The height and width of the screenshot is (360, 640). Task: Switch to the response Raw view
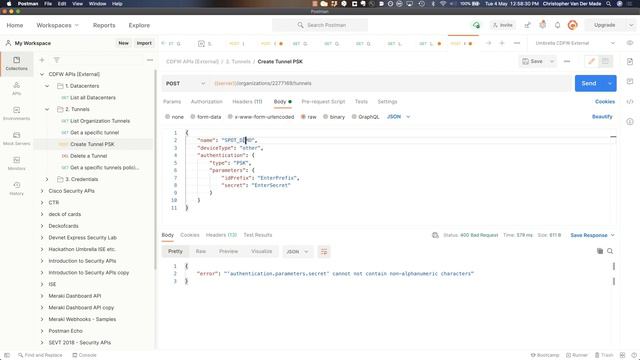pyautogui.click(x=200, y=251)
